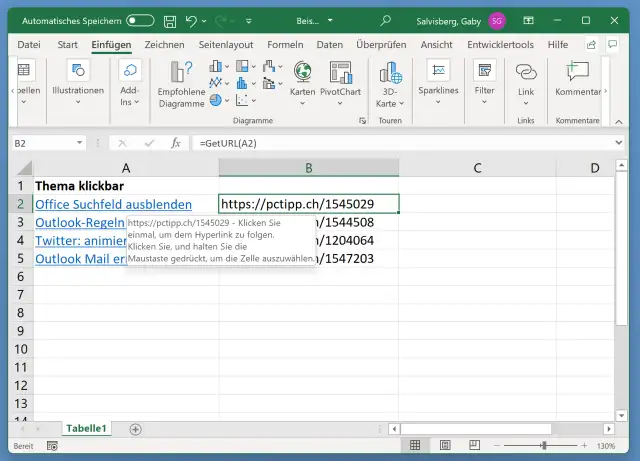
Task: Switch to the Formeln ribbon tab
Action: [x=285, y=45]
